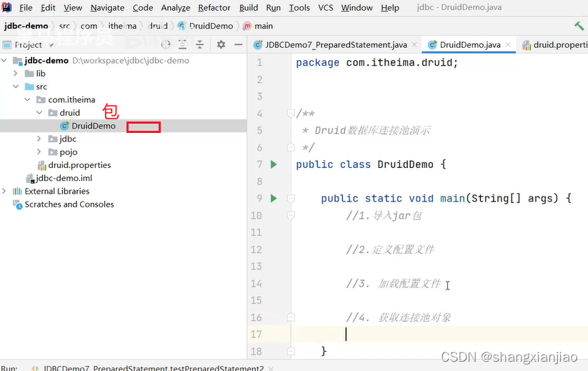Viewport: 588px width, 371px height.
Task: Click jdbc-demo in the breadcrumb bar
Action: click(26, 26)
